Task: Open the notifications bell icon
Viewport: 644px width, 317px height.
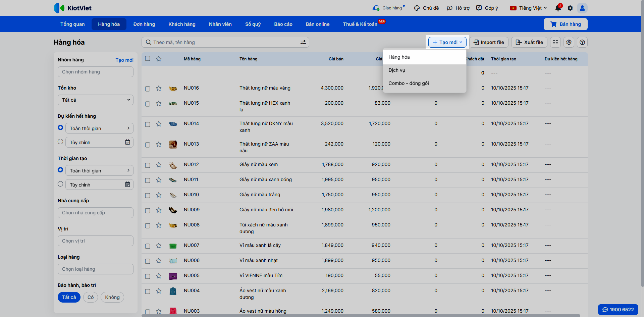Action: (558, 8)
